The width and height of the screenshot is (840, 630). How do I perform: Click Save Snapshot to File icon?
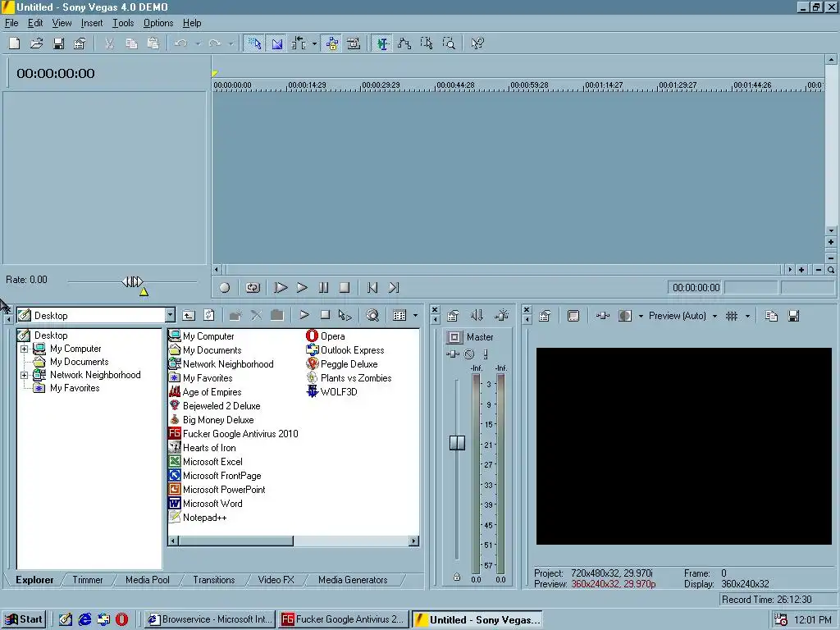pyautogui.click(x=793, y=316)
